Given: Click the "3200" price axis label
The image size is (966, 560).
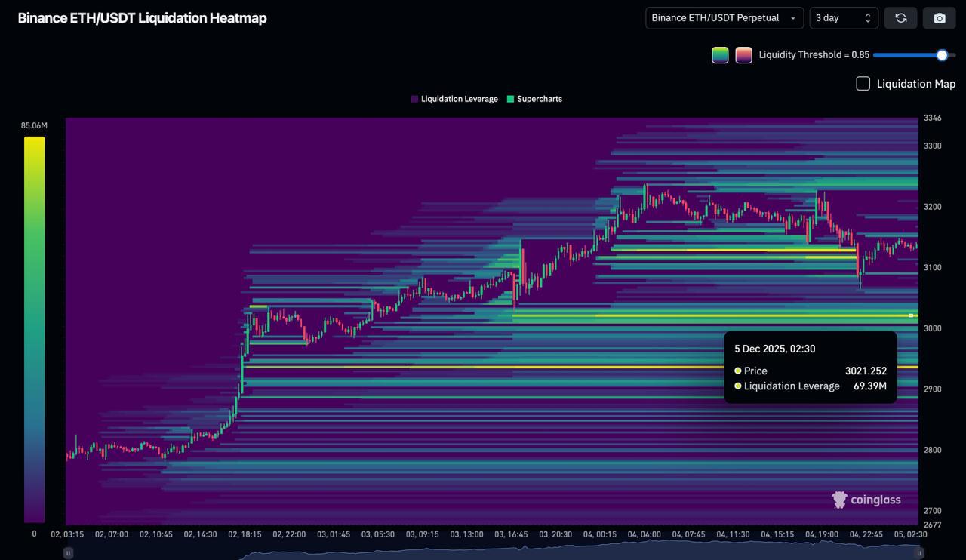Looking at the screenshot, I should [933, 207].
